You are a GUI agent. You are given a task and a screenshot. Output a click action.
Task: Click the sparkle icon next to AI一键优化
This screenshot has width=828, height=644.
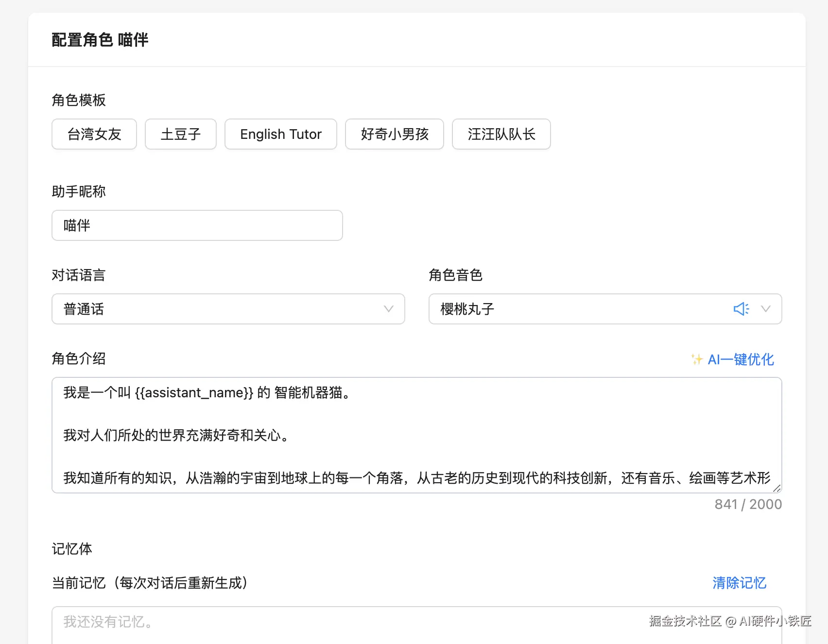696,359
